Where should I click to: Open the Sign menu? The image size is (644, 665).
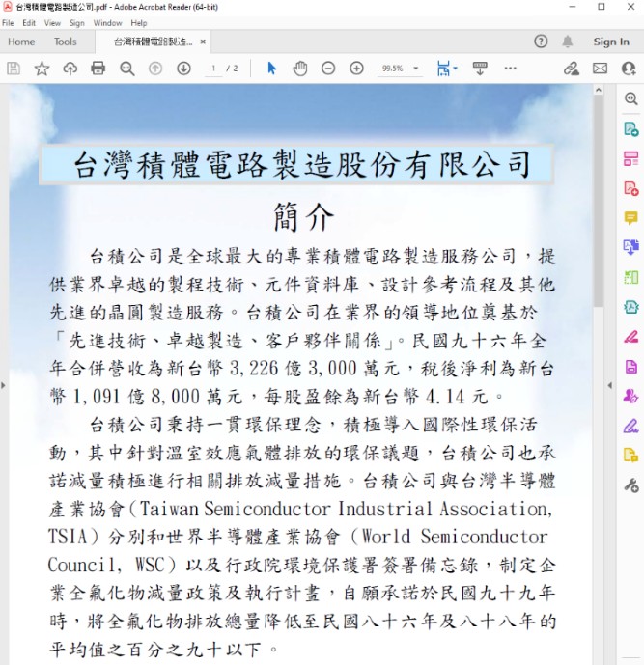(x=77, y=22)
